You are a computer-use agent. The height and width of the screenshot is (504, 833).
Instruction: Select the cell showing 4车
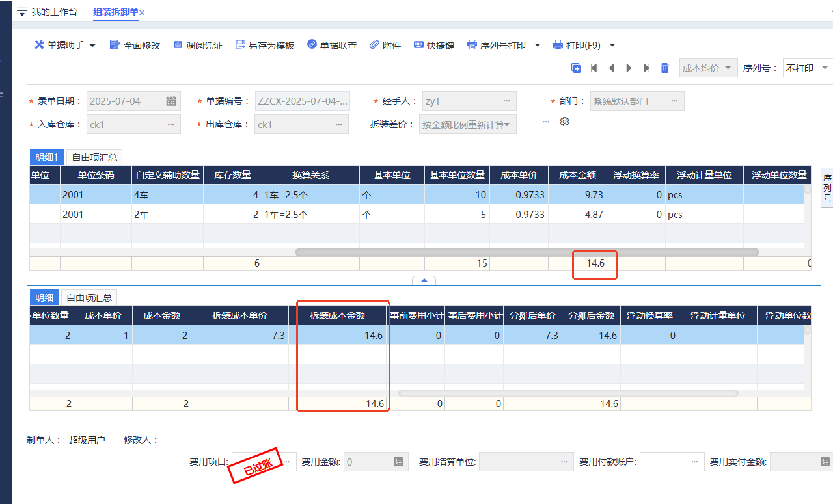tap(167, 194)
